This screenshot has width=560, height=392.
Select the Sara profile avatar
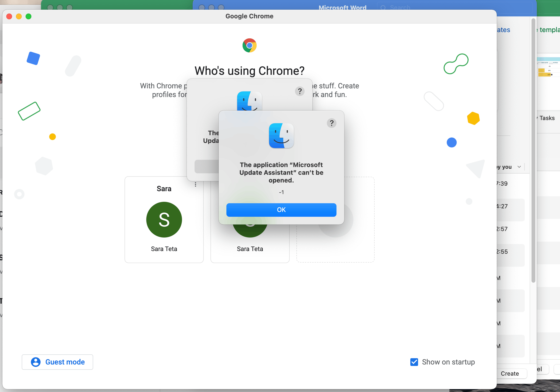[164, 220]
